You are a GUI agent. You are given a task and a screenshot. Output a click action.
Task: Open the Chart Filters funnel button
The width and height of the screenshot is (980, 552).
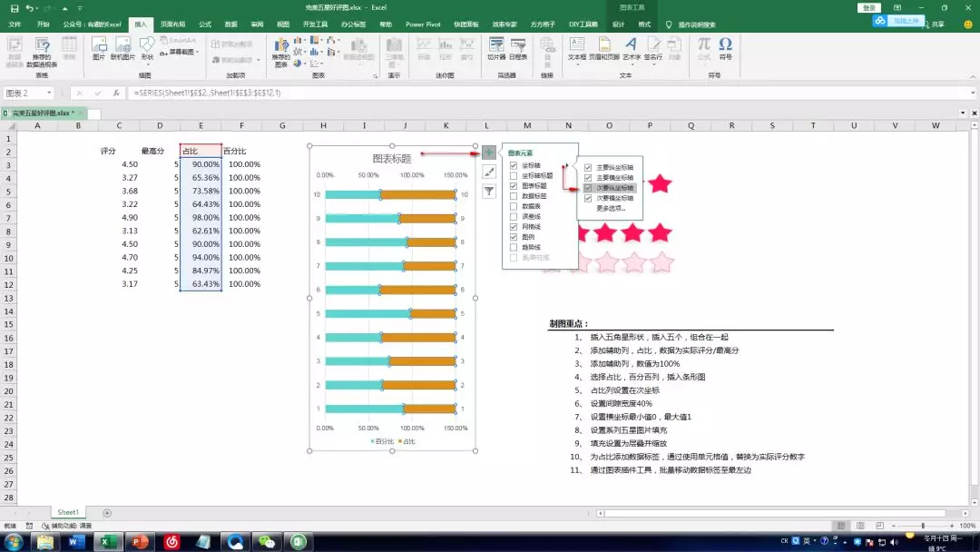489,191
